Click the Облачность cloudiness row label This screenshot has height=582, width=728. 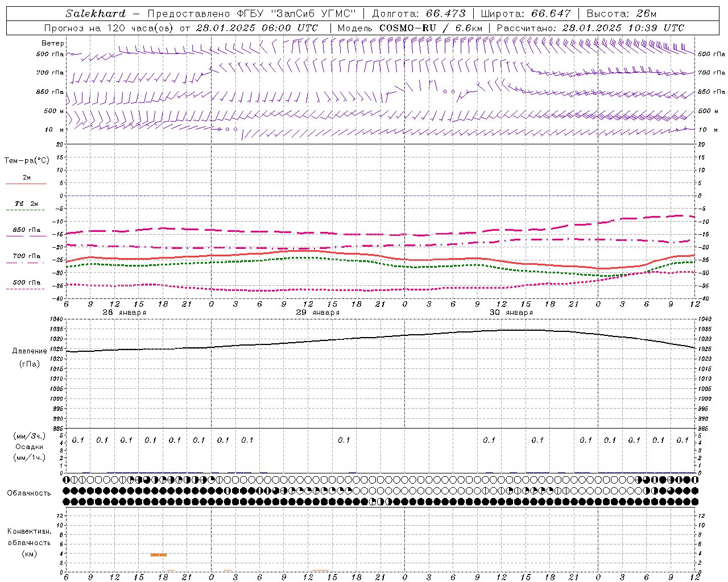click(x=29, y=493)
